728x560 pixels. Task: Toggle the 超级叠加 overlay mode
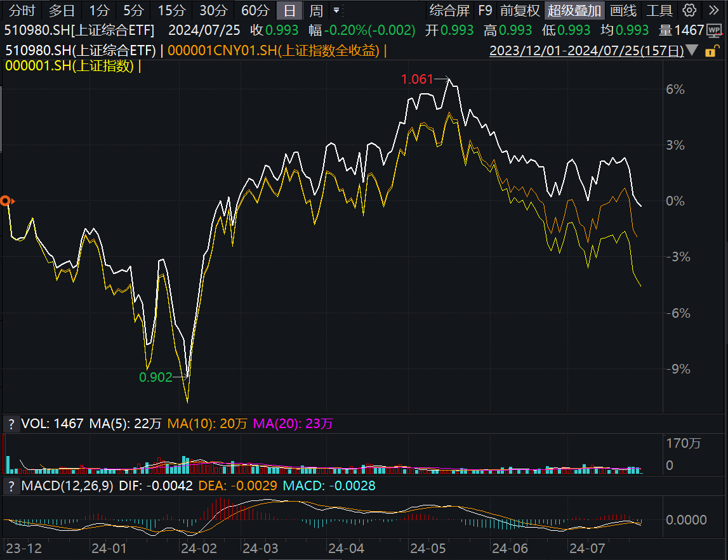click(x=574, y=11)
